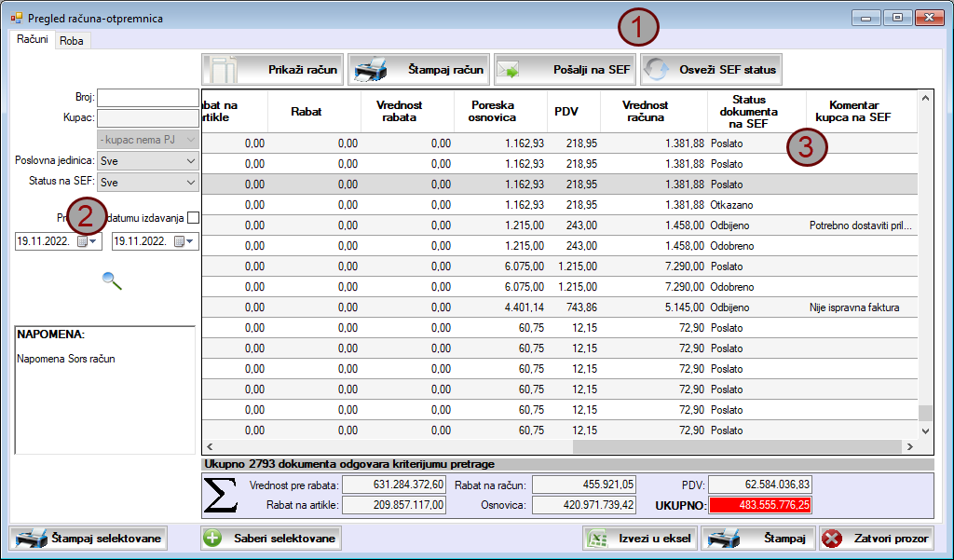Click the Vrednost rabata column header
954x560 pixels.
coord(408,112)
